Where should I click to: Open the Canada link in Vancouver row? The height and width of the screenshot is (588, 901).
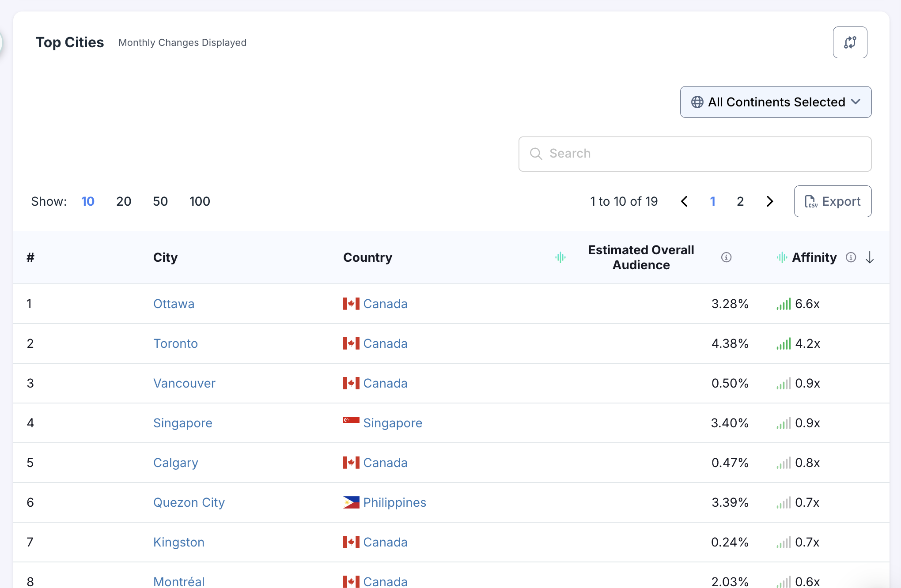pos(385,383)
